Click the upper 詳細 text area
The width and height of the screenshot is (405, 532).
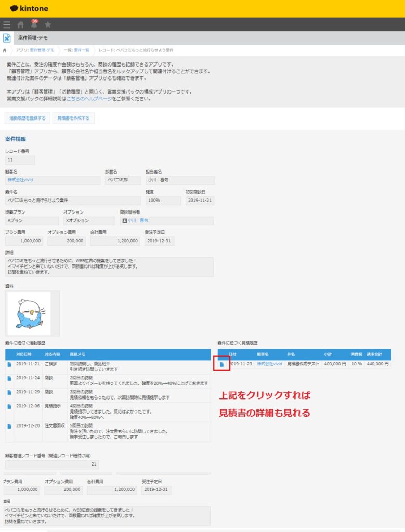(x=109, y=267)
